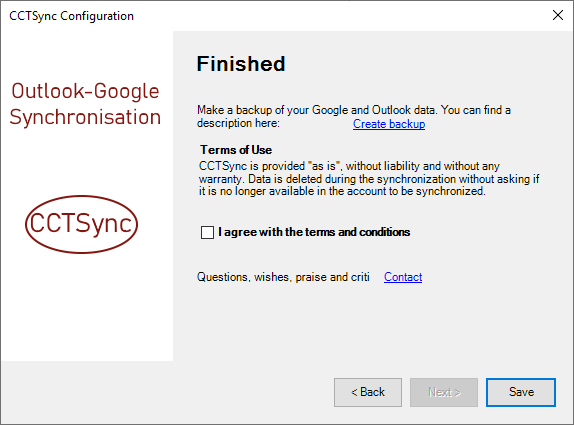The image size is (574, 425).
Task: Click the warranty disclaimer paragraph
Action: point(369,179)
